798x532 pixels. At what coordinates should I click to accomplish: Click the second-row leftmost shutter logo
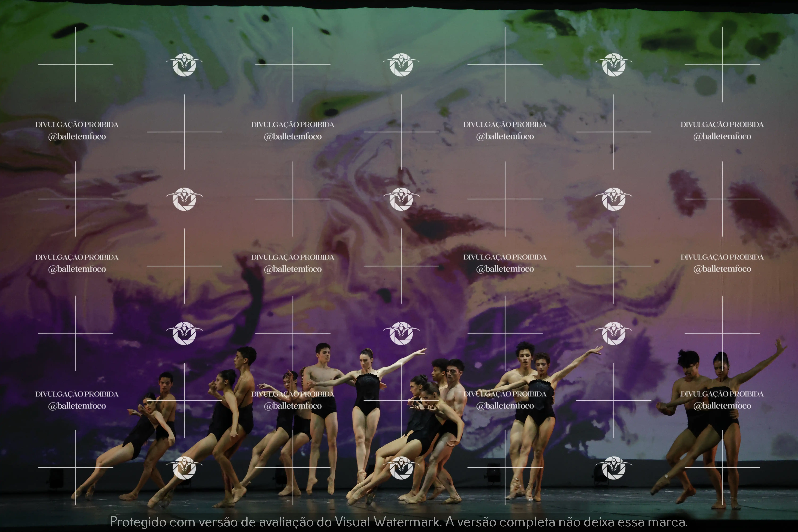coord(184,199)
